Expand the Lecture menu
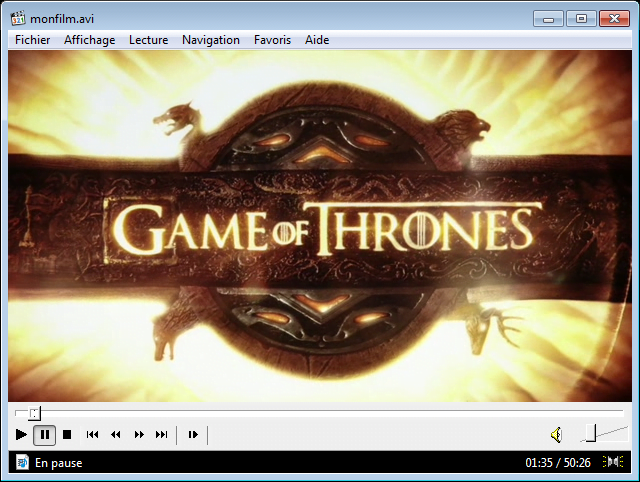This screenshot has width=640, height=482. tap(148, 40)
